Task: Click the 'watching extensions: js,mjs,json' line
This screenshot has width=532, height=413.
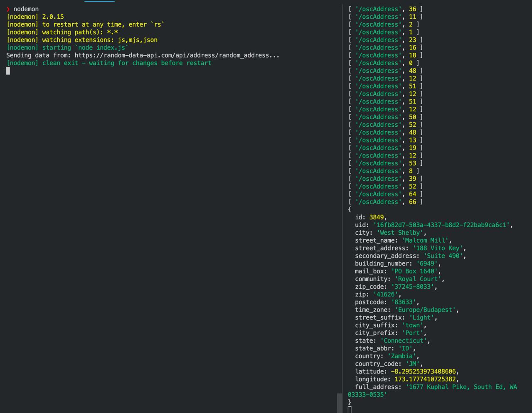Action: coord(82,40)
